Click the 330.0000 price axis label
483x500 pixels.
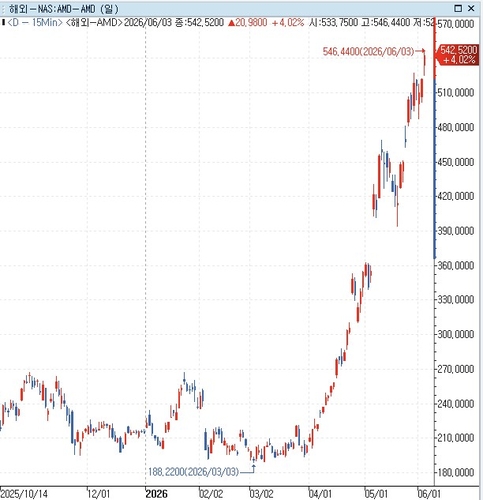tap(456, 300)
